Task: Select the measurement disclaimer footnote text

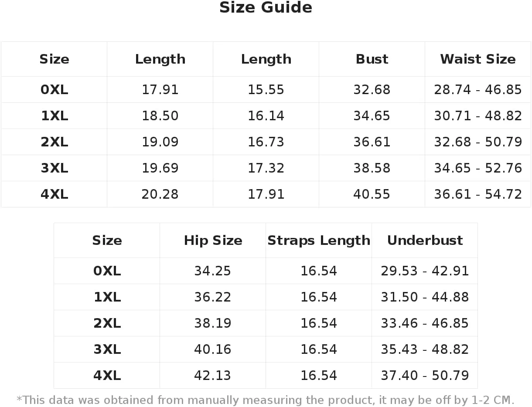Action: (x=266, y=400)
